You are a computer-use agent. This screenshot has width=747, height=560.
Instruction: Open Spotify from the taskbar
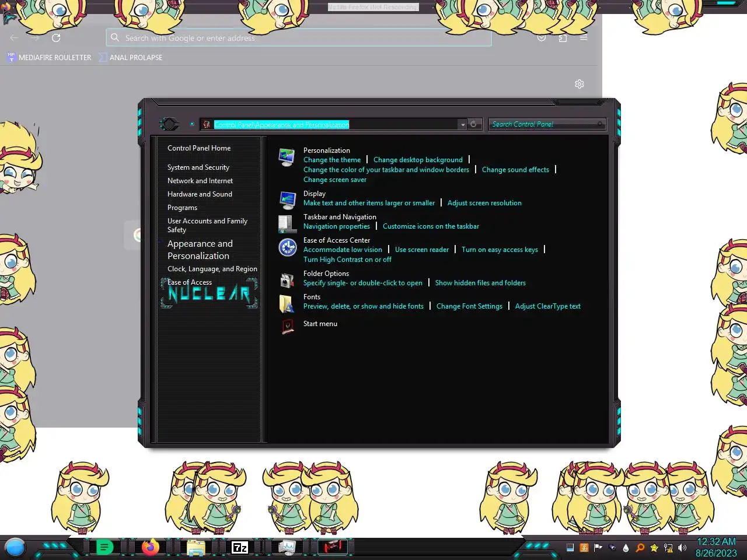tap(104, 548)
